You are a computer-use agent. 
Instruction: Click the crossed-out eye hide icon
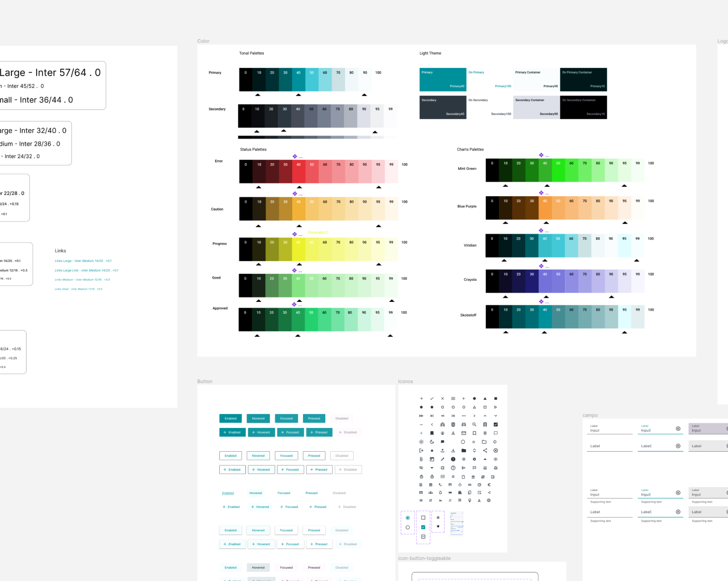[x=421, y=468]
